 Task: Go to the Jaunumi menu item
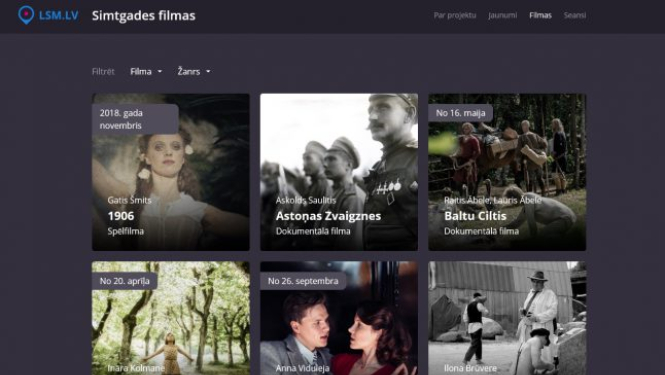[503, 15]
